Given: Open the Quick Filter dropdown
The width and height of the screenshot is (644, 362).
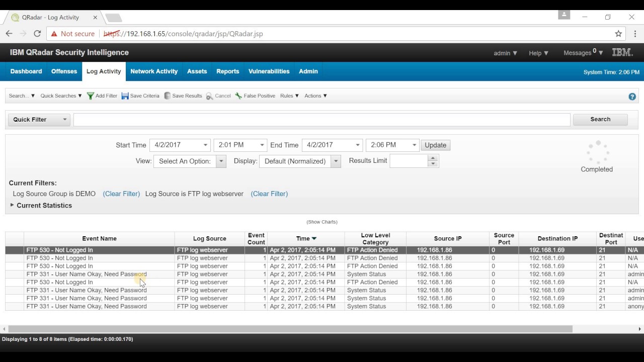Looking at the screenshot, I should pyautogui.click(x=39, y=120).
